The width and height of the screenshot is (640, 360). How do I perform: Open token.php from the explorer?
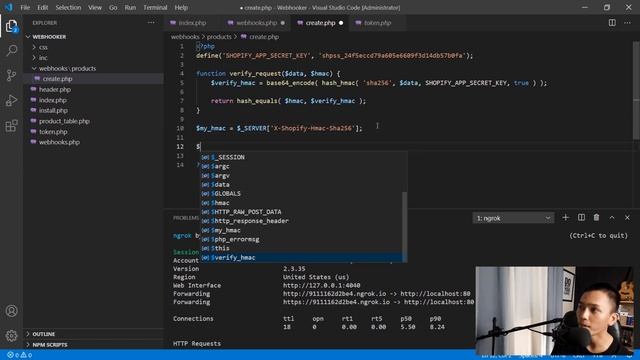coord(94,131)
